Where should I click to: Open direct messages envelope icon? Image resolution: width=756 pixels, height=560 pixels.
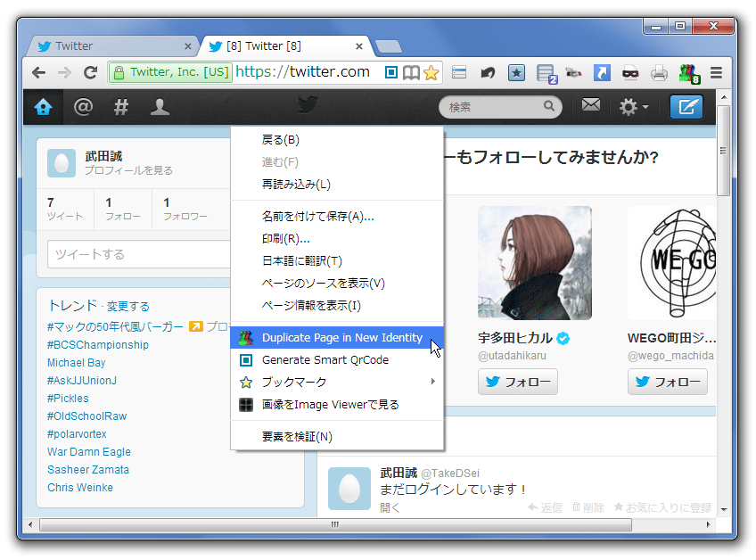click(591, 104)
